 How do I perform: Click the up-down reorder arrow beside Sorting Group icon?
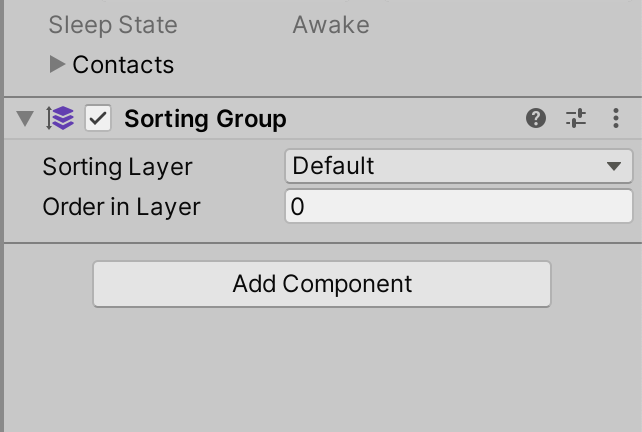(49, 118)
